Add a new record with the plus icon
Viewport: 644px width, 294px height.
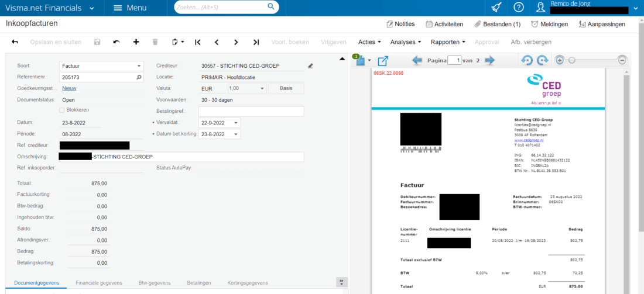136,42
